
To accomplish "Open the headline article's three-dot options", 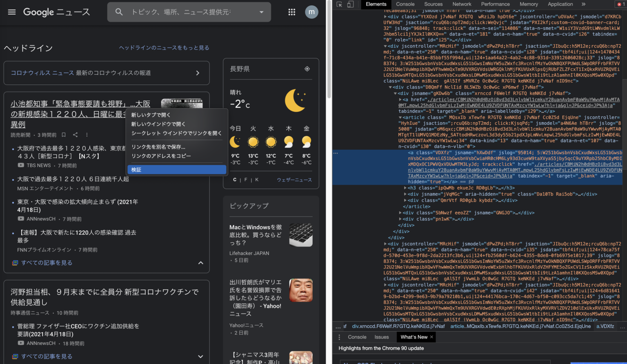I will coord(87,134).
